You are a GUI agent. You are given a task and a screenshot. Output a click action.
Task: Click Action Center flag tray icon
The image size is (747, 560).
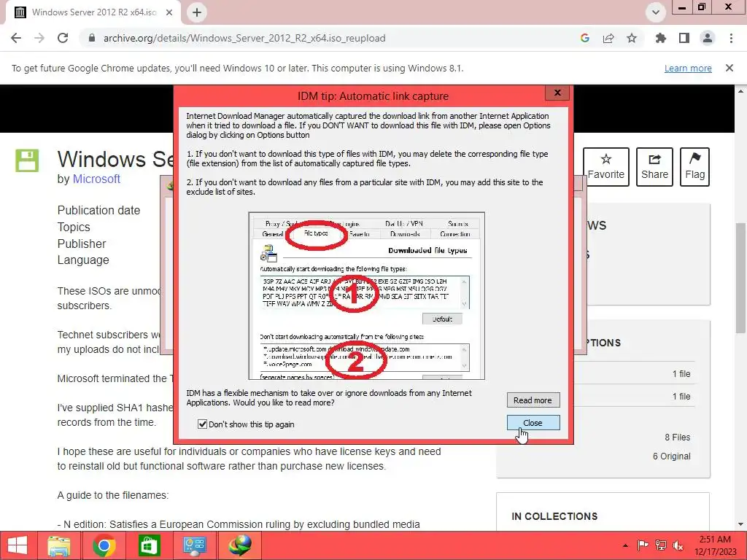pyautogui.click(x=643, y=545)
